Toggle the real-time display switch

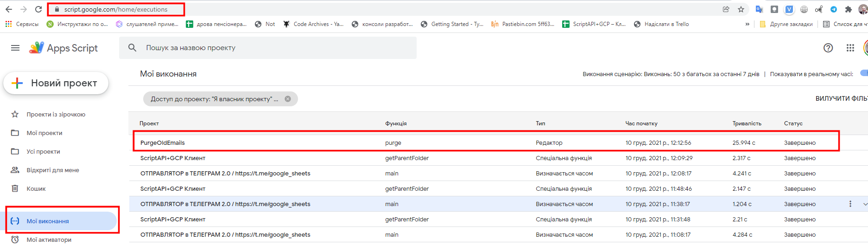pyautogui.click(x=863, y=73)
